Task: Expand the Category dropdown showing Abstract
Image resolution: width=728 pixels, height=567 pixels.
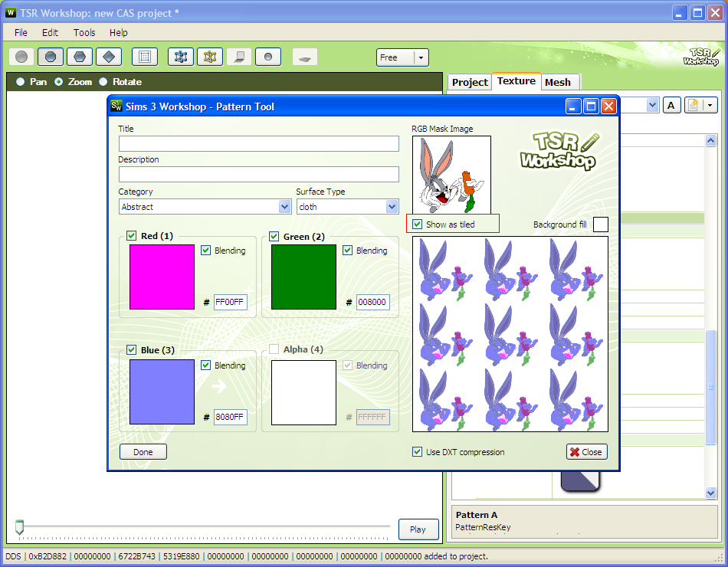Action: point(284,207)
